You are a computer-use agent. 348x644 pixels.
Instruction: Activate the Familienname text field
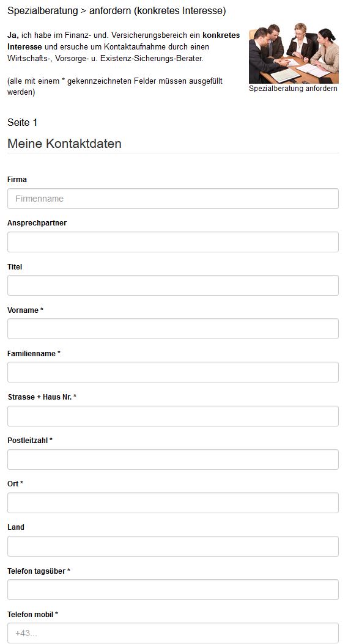[172, 372]
